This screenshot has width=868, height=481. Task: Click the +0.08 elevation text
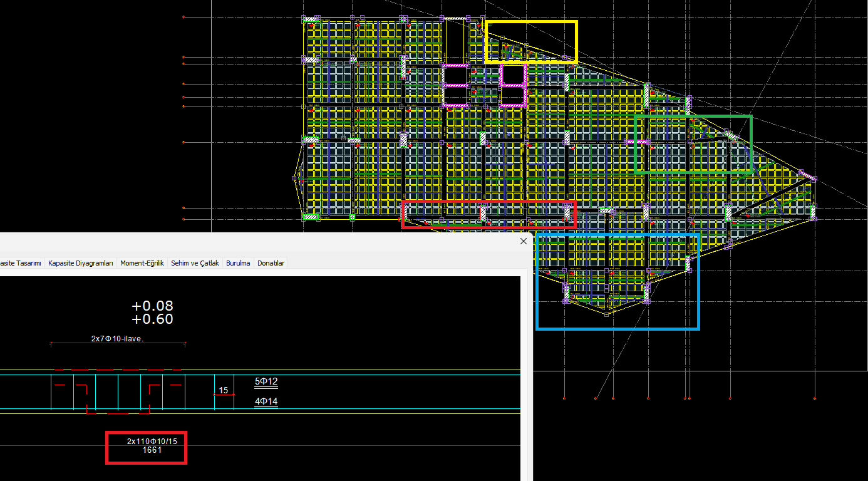pos(152,306)
